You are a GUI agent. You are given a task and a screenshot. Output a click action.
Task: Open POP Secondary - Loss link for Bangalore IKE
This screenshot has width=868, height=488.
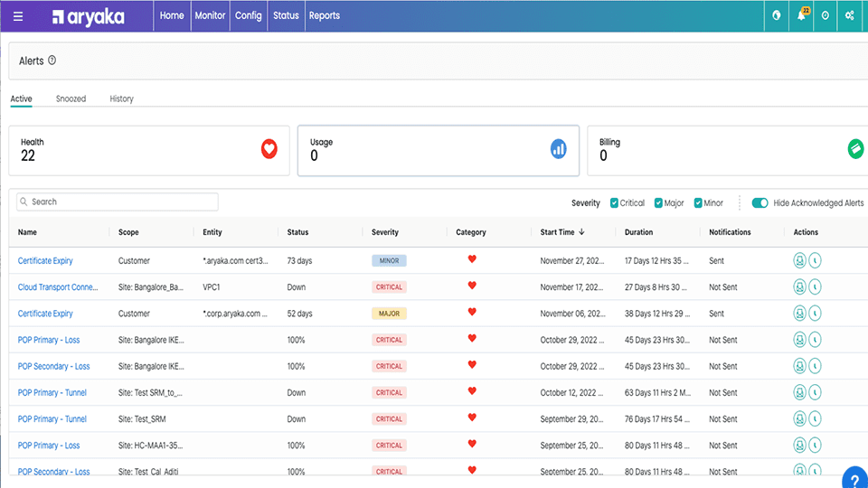[x=53, y=366]
